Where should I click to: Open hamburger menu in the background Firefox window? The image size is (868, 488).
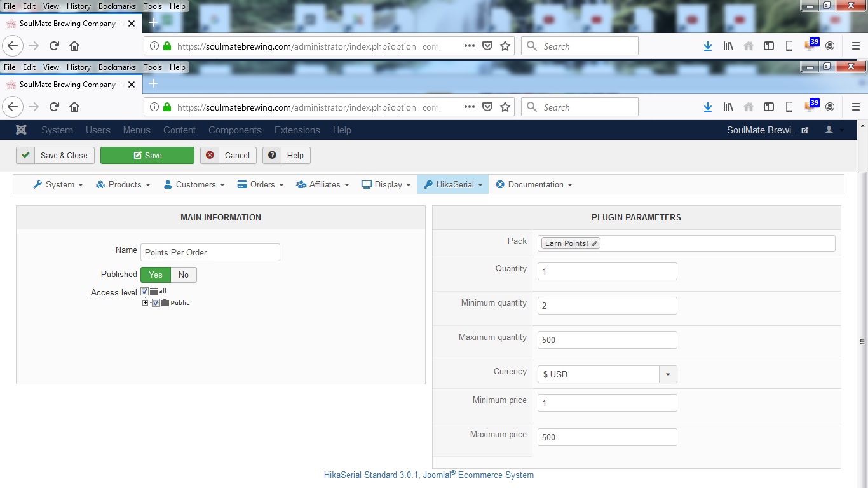point(855,46)
